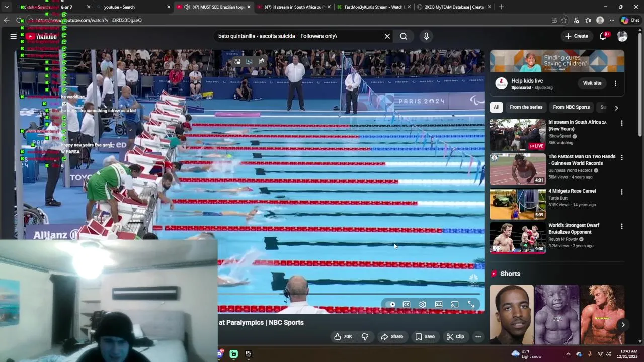644x362 pixels.
Task: Open the irl stream in South Africa thumbnail
Action: point(517,135)
